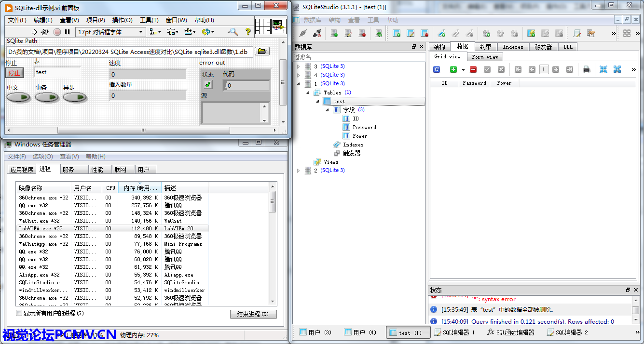Click the green insert row button
The height and width of the screenshot is (344, 644).
[453, 69]
